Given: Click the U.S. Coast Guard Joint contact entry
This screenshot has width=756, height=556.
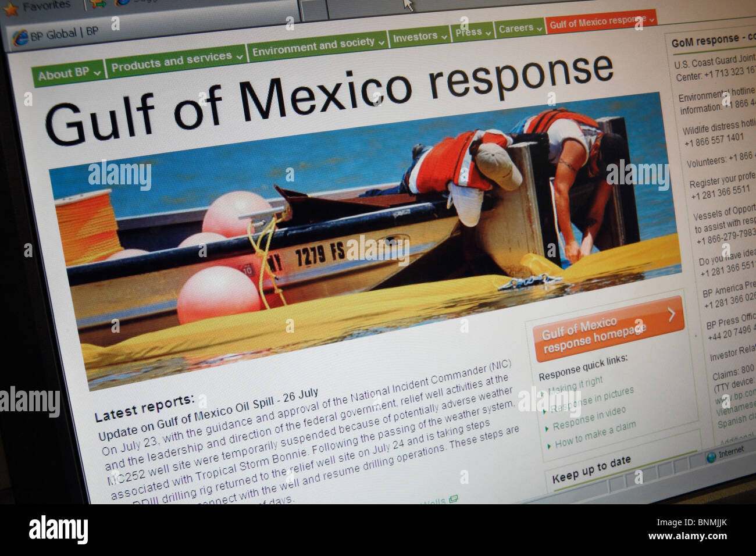Looking at the screenshot, I should [x=715, y=67].
